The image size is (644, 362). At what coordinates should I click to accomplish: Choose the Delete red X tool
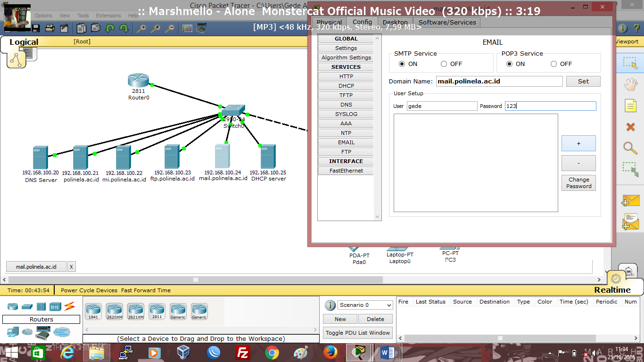630,127
